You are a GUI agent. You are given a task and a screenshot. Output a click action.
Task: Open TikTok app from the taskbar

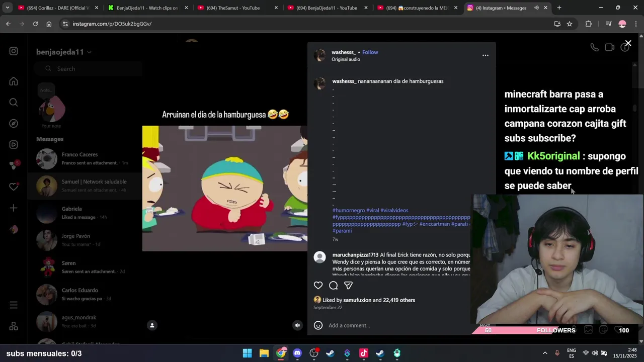[364, 353]
